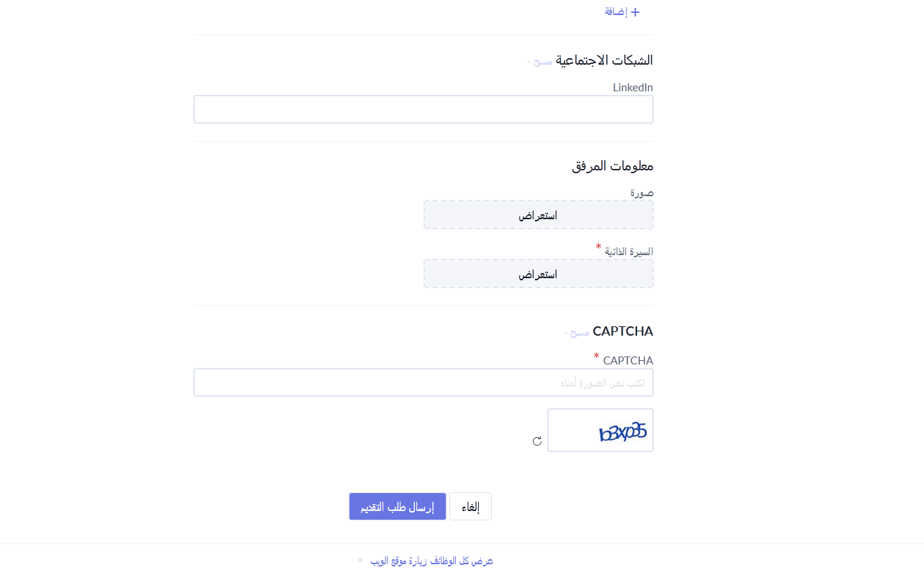Focus the LinkedIn input field
Viewport: 924px width, 570px height.
click(424, 109)
